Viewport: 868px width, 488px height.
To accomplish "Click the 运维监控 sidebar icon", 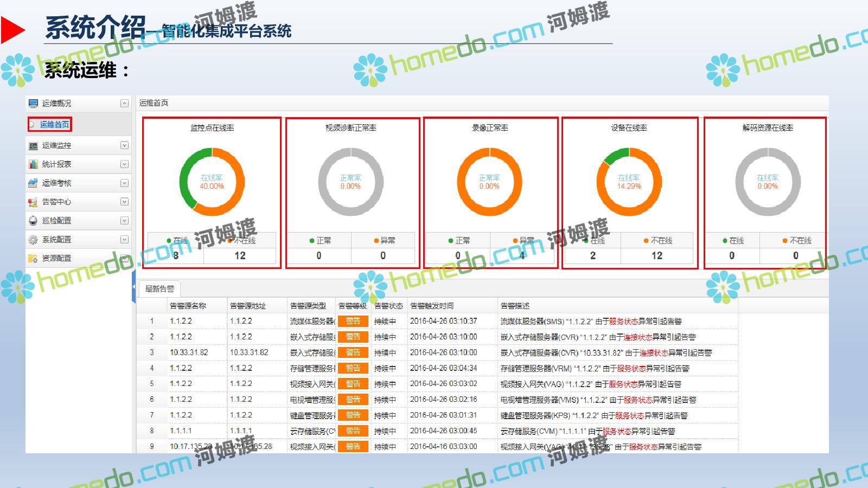I will [34, 145].
